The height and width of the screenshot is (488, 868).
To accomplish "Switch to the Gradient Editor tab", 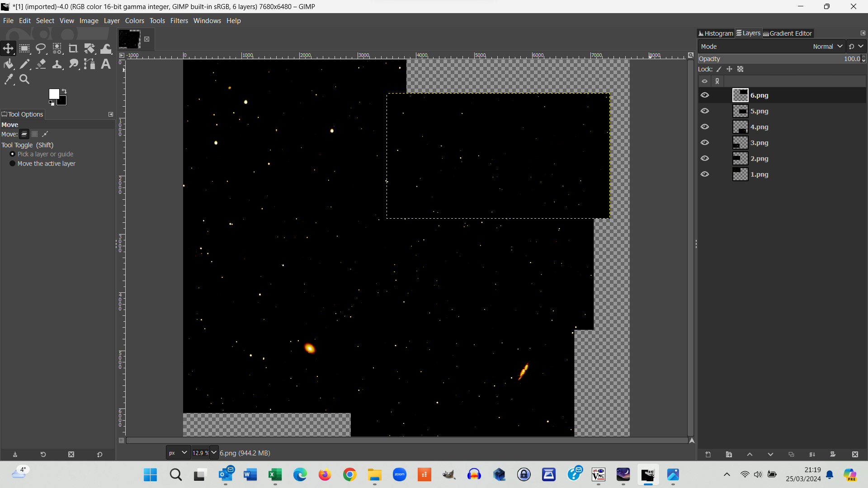I will (x=788, y=33).
